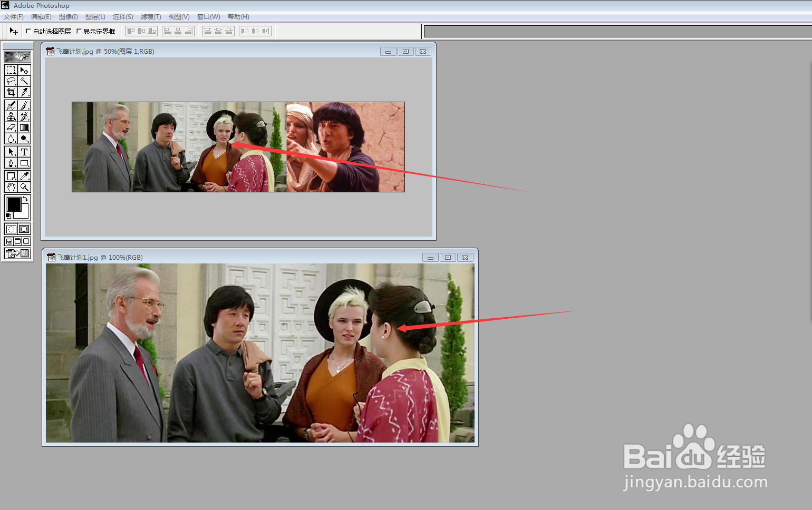Distribute bottom edges button

click(229, 31)
